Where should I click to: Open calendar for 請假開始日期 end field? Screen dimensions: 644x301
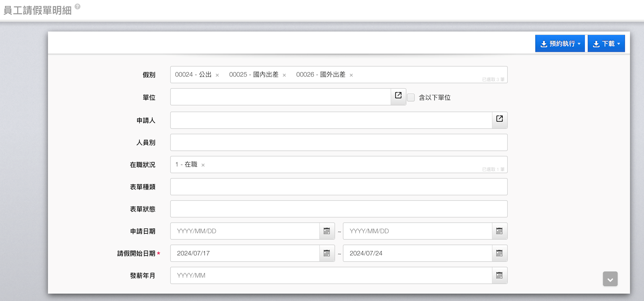[x=500, y=253]
